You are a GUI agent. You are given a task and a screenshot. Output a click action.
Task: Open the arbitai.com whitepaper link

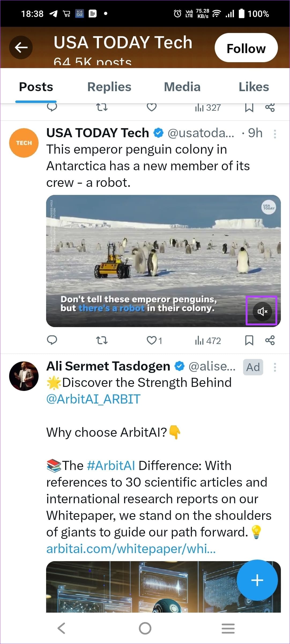pyautogui.click(x=131, y=549)
